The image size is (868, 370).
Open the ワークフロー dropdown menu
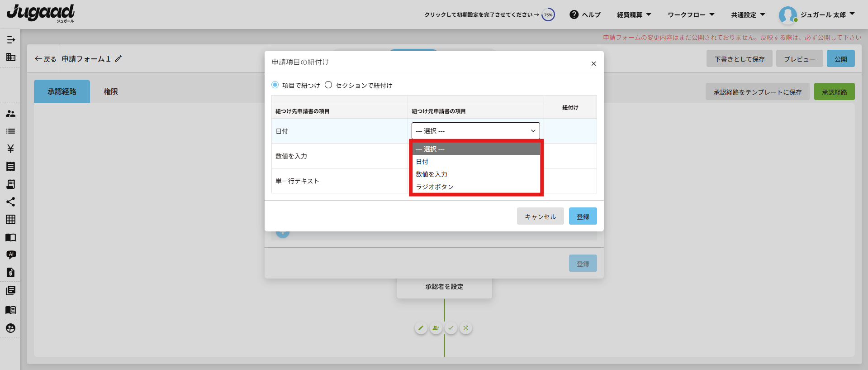[691, 15]
